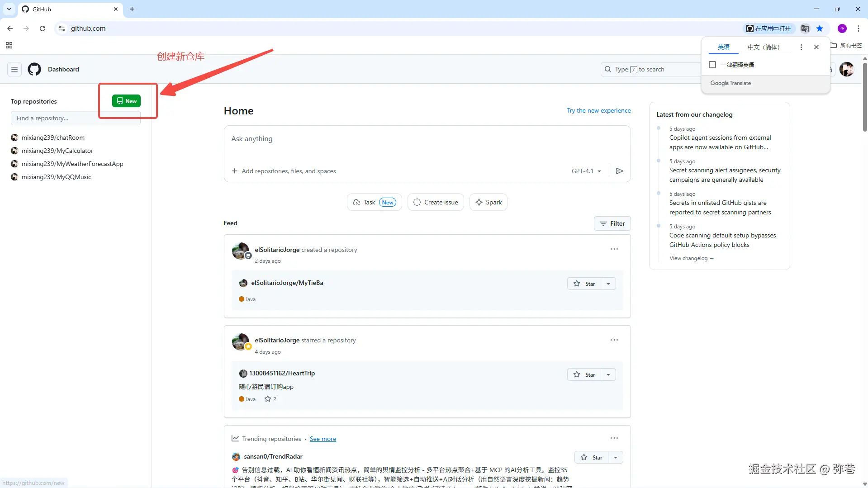The width and height of the screenshot is (868, 488).
Task: Add repositories, files, and spaces
Action: tap(284, 171)
